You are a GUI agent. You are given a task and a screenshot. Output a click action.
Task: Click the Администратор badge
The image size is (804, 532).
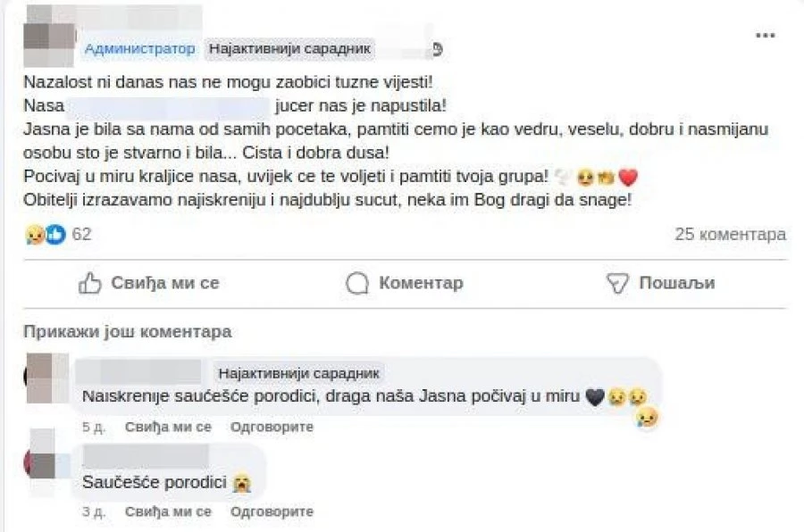coord(139,49)
